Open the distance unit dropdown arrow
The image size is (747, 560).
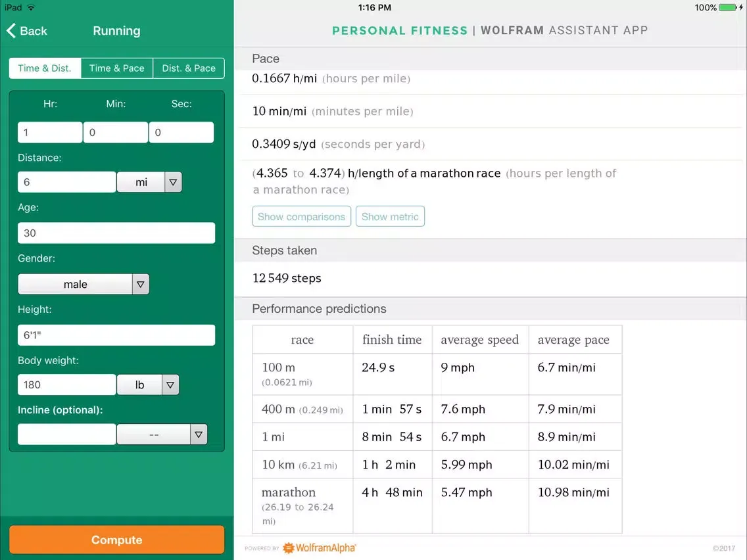point(173,182)
